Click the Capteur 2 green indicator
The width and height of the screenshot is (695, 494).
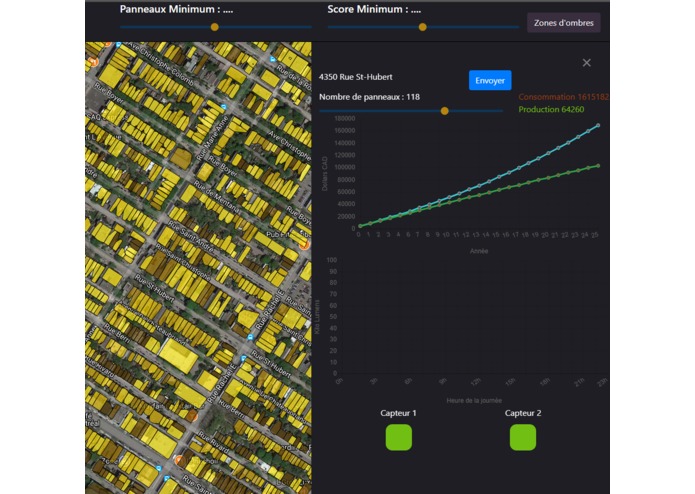[523, 437]
